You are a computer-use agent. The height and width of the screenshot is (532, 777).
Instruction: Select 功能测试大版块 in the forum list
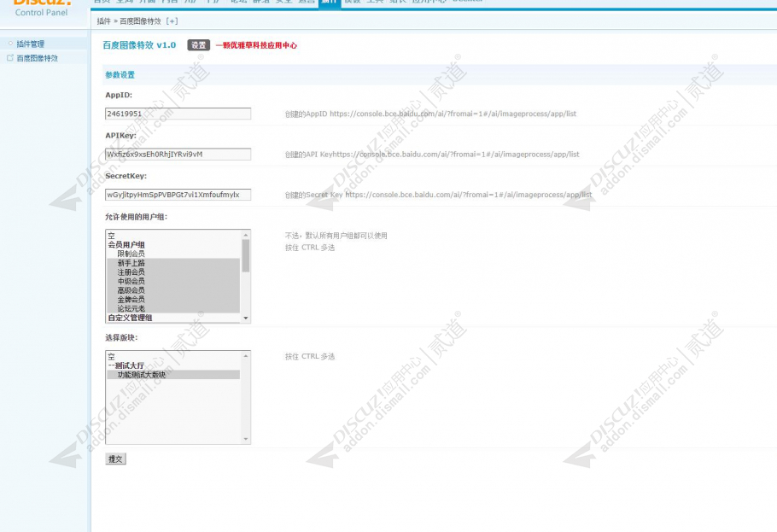(x=173, y=375)
